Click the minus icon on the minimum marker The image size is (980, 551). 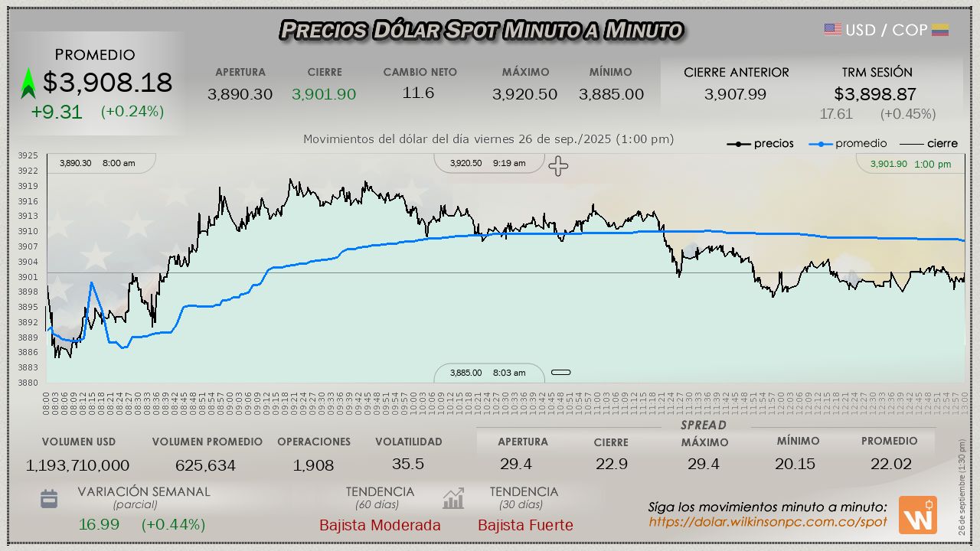coord(561,373)
